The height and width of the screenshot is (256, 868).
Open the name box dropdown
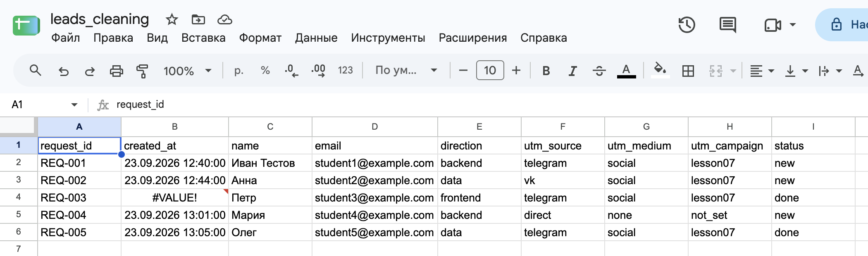[74, 104]
